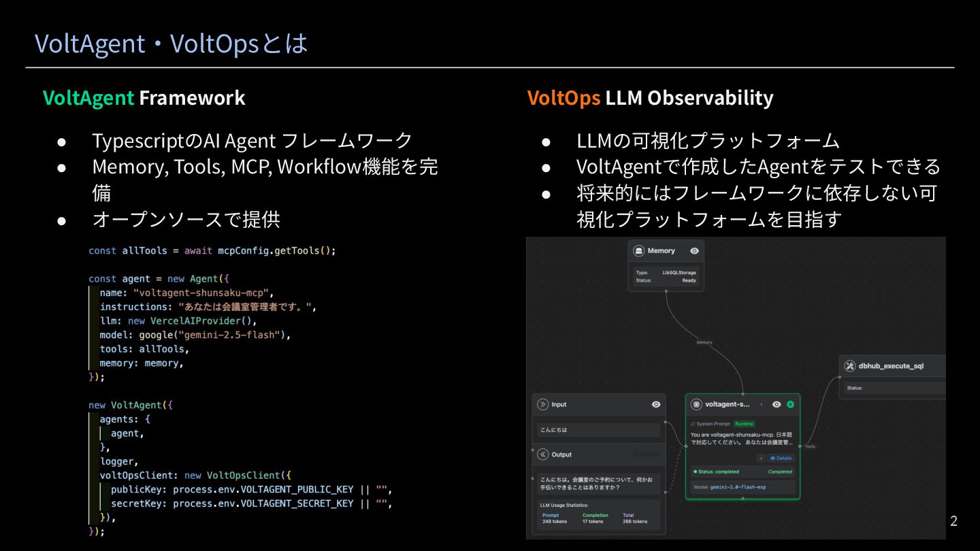Click the Memory Status Ready value
This screenshot has height=551, width=980.
coord(689,280)
